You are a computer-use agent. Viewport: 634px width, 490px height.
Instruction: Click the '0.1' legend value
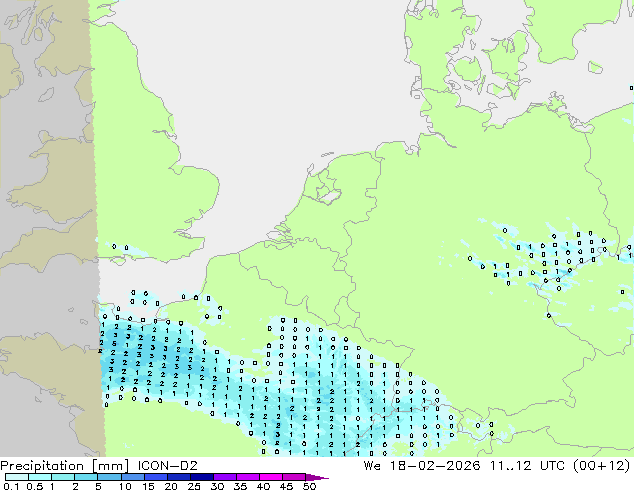pyautogui.click(x=11, y=486)
